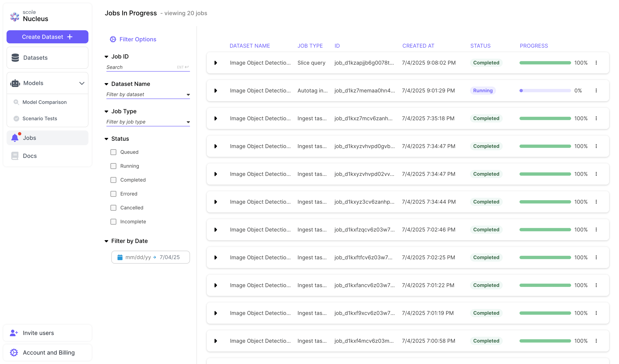Click the 0% progress bar of Running job

(x=545, y=90)
